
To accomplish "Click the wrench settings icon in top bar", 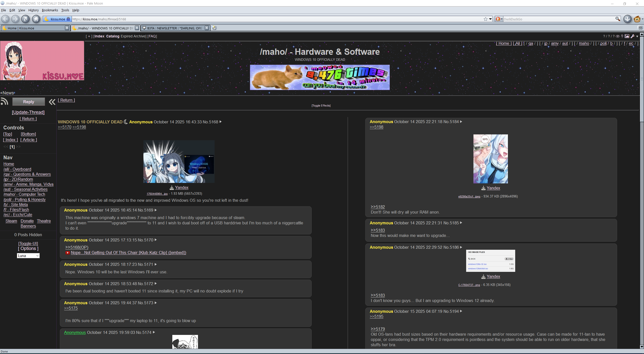I will (x=632, y=36).
